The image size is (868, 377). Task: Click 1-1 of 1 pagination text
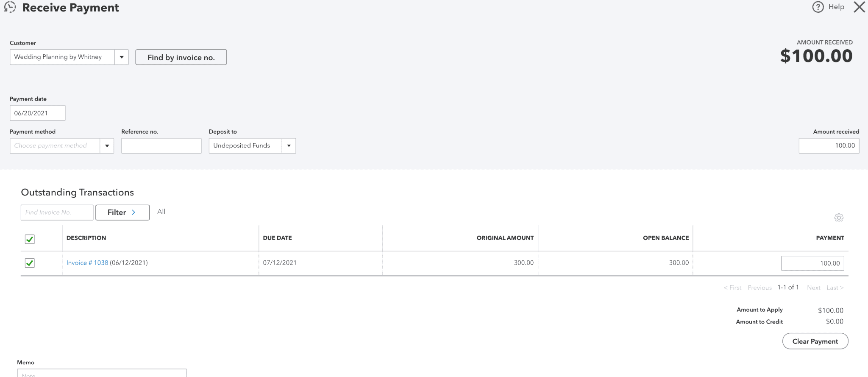(x=788, y=288)
